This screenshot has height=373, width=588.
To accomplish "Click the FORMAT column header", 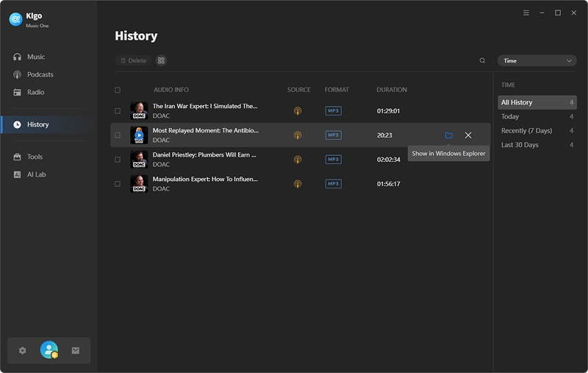I will (337, 90).
